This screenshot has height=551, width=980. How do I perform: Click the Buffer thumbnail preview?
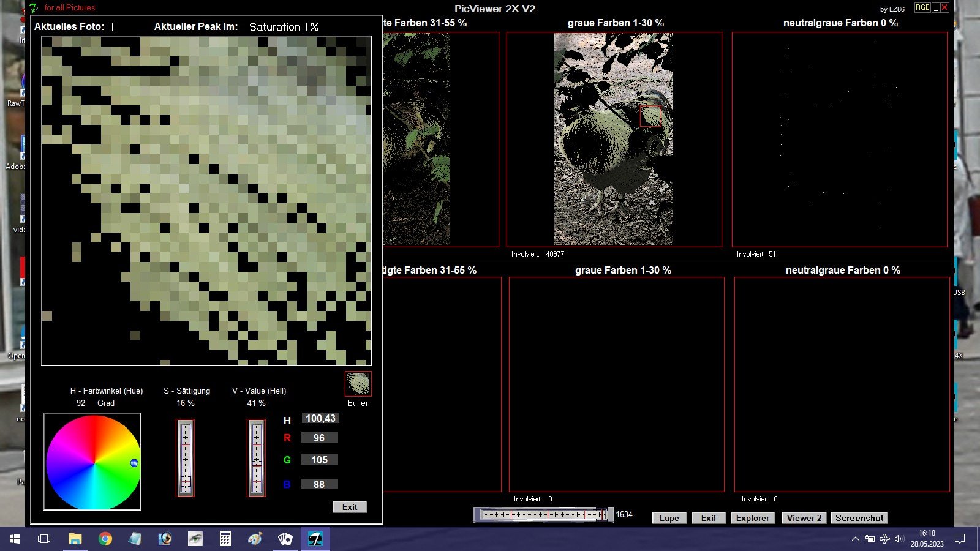click(358, 384)
